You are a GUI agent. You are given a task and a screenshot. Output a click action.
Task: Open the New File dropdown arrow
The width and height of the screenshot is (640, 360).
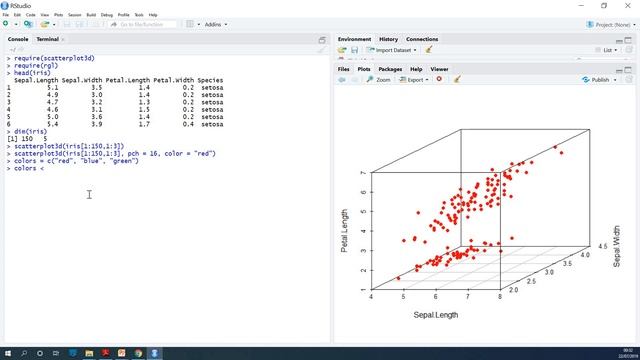click(16, 24)
